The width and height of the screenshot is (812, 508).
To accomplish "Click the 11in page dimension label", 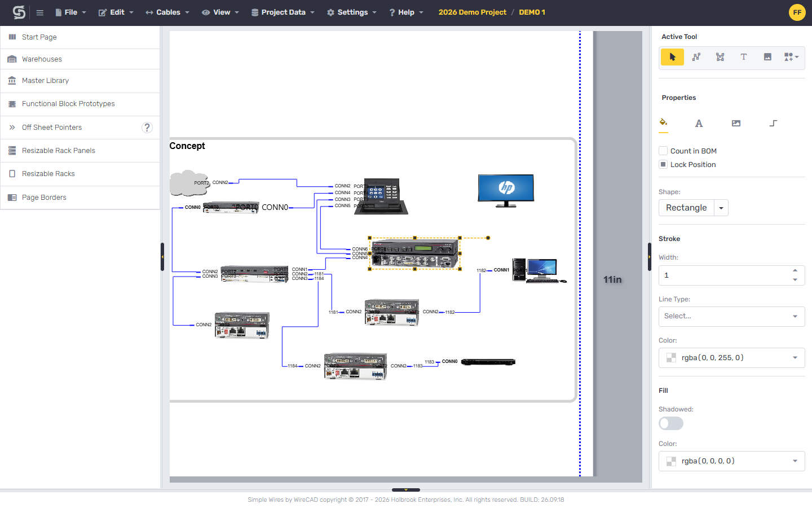I will pyautogui.click(x=612, y=280).
